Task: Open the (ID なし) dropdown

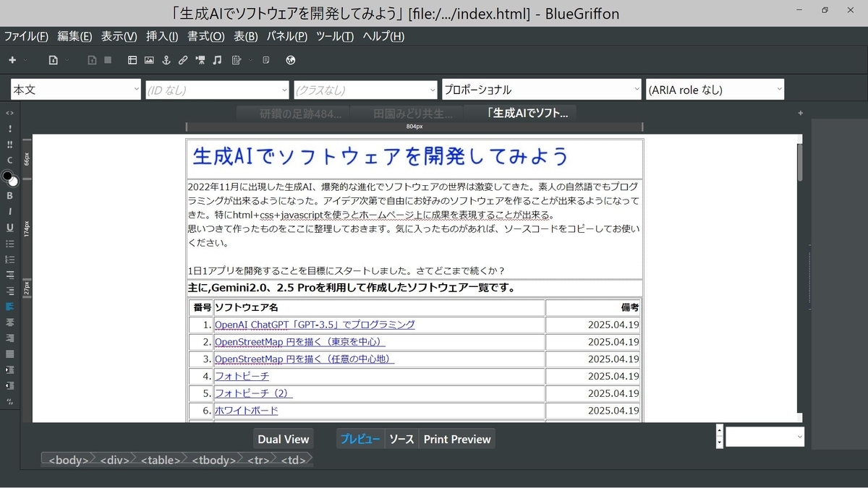Action: pos(217,90)
